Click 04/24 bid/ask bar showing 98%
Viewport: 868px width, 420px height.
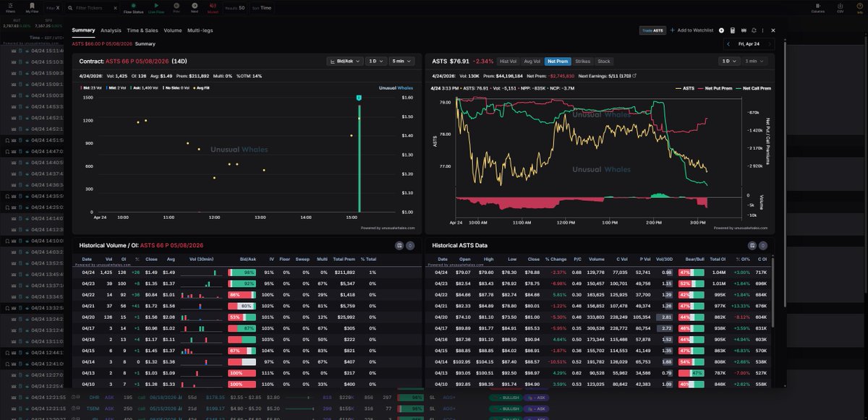coord(242,272)
